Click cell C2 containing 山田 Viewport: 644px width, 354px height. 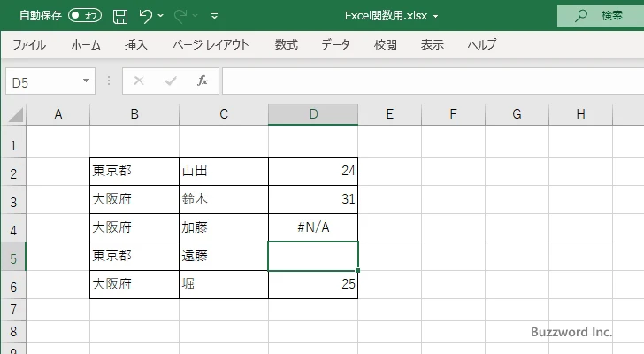[x=224, y=172]
